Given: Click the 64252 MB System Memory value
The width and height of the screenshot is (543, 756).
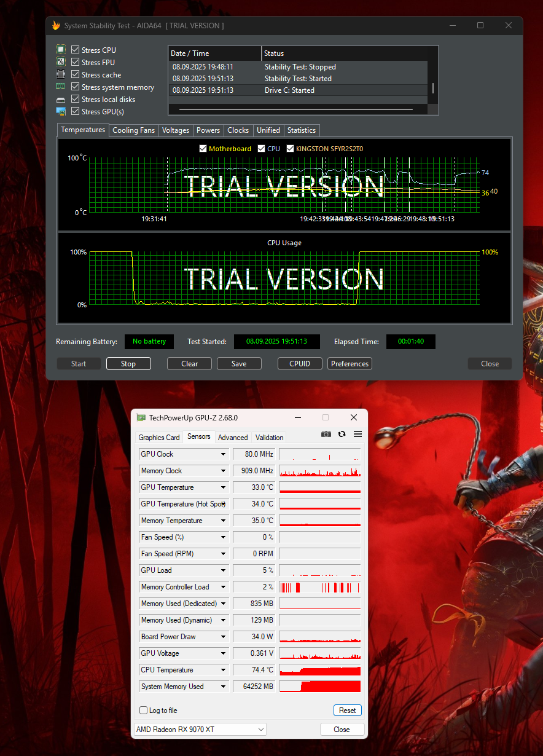Looking at the screenshot, I should 254,687.
